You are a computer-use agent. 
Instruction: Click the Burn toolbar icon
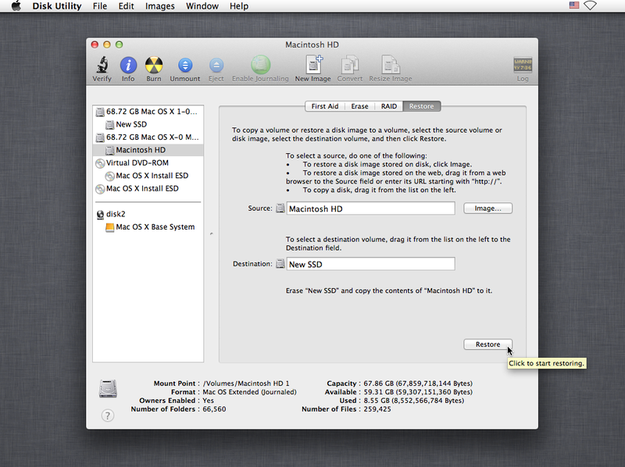point(154,65)
